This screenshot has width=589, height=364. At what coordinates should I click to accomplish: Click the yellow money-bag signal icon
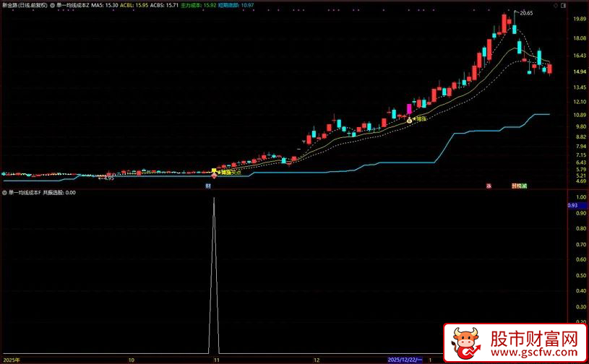(x=409, y=120)
